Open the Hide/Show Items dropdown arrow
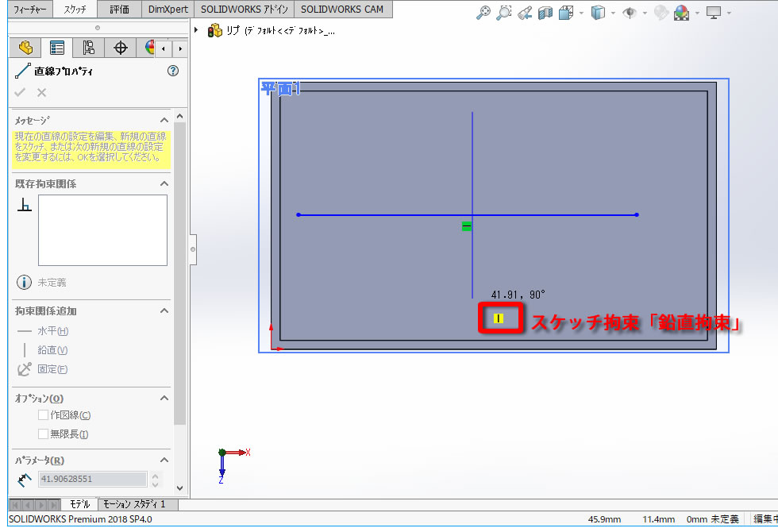 [x=645, y=13]
